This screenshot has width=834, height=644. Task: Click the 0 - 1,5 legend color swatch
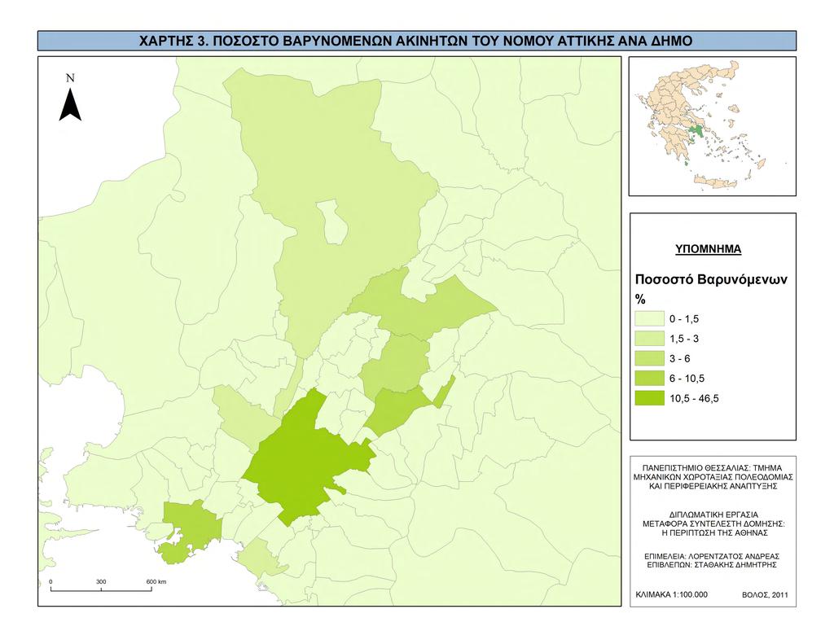point(649,319)
